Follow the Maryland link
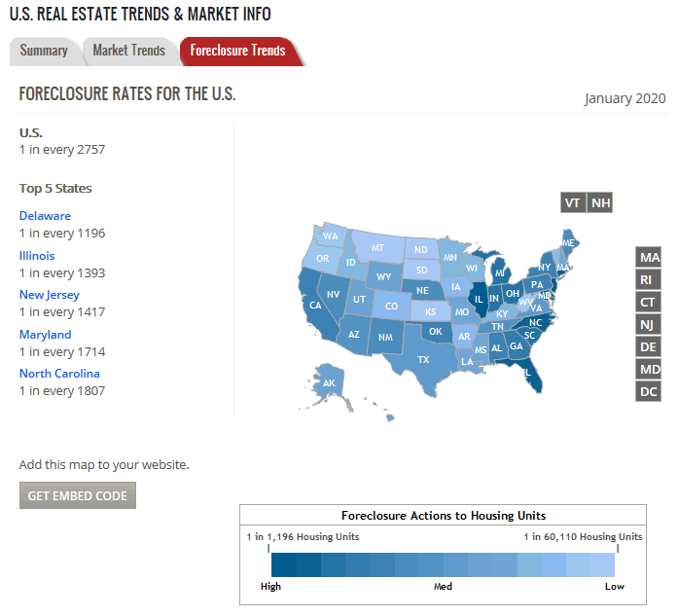This screenshot has height=616, width=679. pos(45,335)
